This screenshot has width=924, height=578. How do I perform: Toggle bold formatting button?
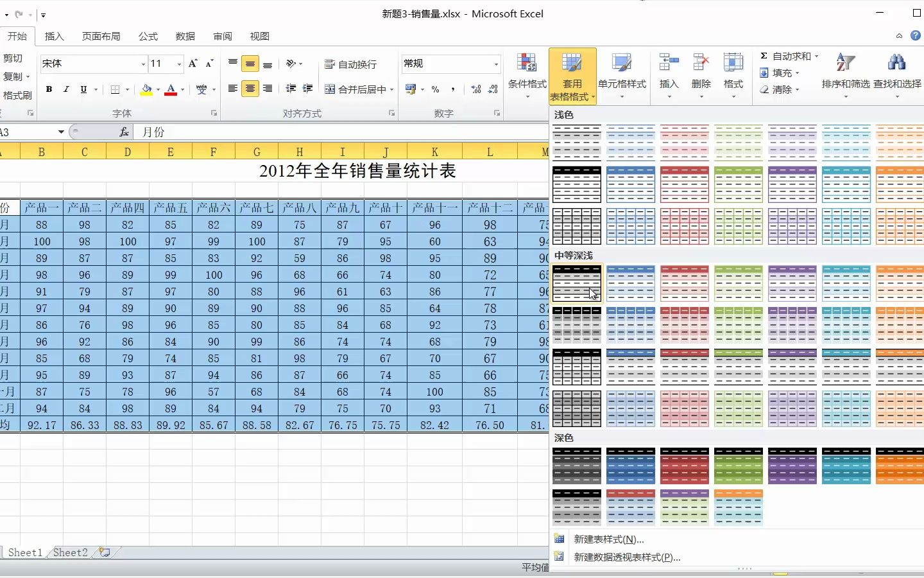click(x=49, y=89)
